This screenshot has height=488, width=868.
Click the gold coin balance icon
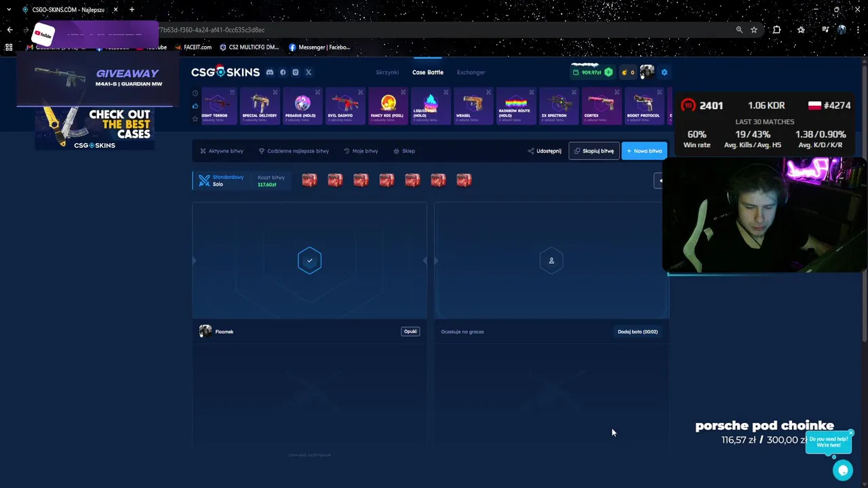click(x=625, y=73)
